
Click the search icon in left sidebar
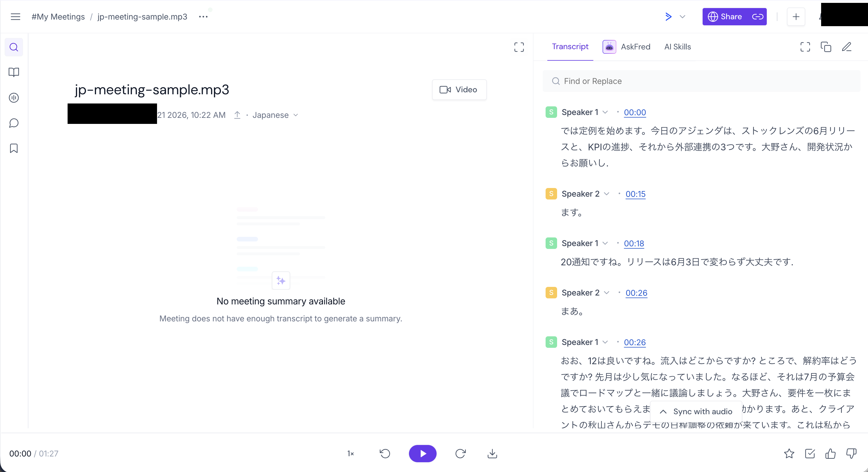point(14,47)
